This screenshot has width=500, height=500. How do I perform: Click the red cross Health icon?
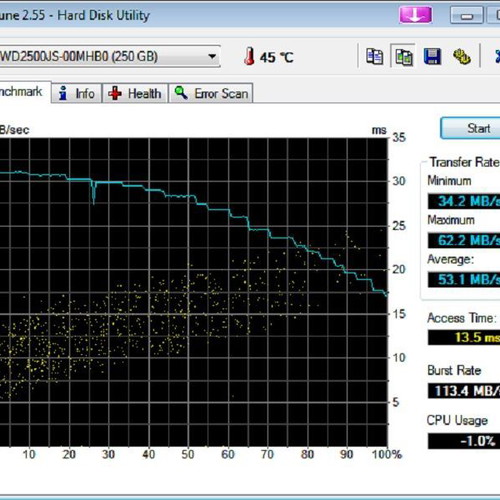115,93
